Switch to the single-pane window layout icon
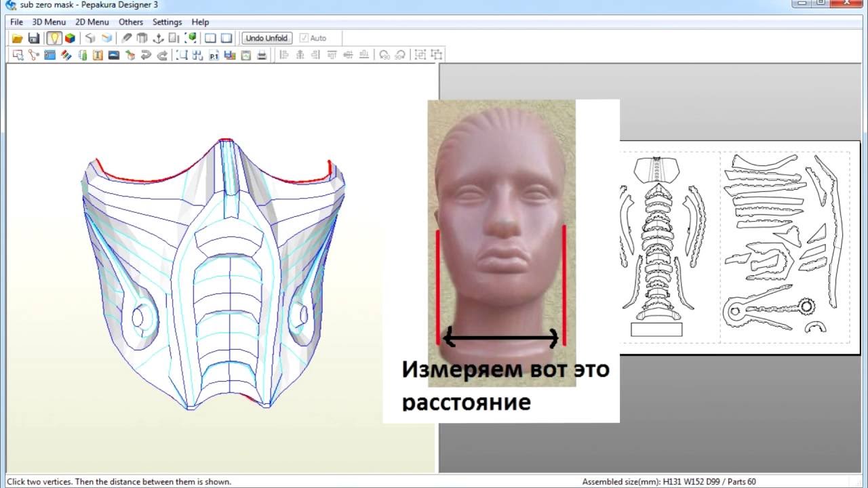This screenshot has width=868, height=488. pyautogui.click(x=226, y=38)
